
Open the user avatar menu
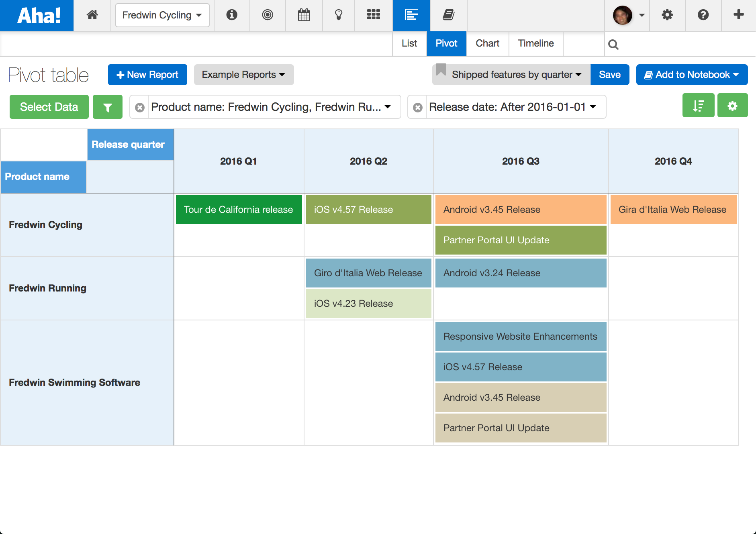[628, 15]
